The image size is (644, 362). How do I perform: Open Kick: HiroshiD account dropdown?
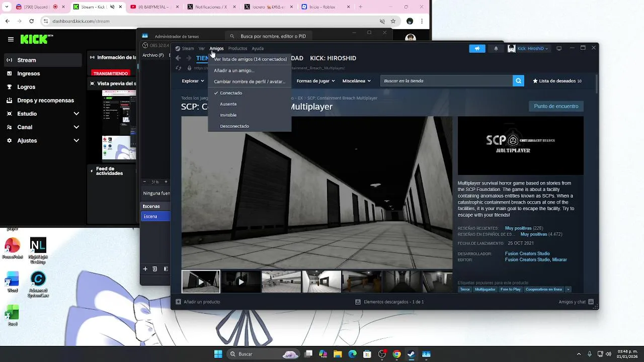(528, 48)
